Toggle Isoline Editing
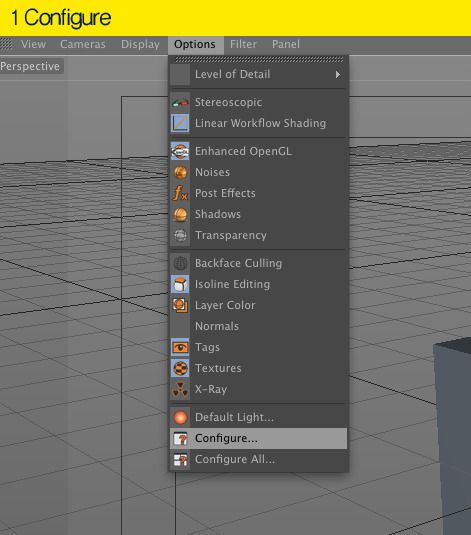The height and width of the screenshot is (535, 471). click(258, 284)
